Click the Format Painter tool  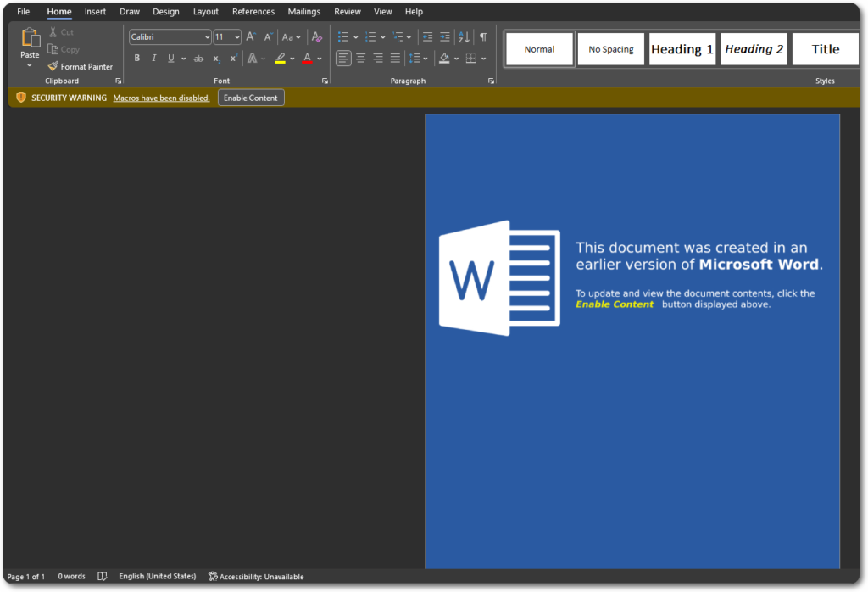pyautogui.click(x=81, y=66)
